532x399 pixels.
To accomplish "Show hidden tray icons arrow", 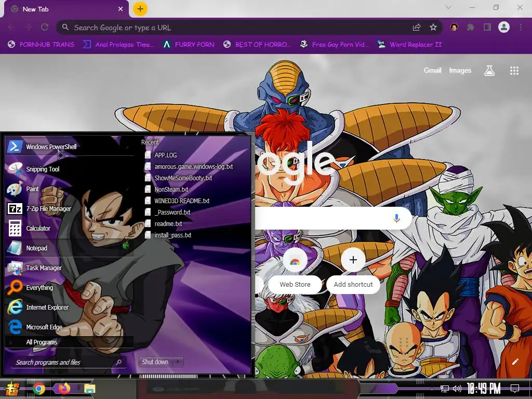I will coord(432,389).
